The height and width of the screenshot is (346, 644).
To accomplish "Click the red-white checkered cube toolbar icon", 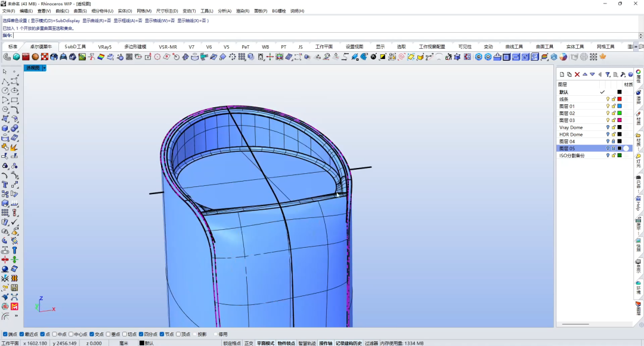I will coord(45,57).
